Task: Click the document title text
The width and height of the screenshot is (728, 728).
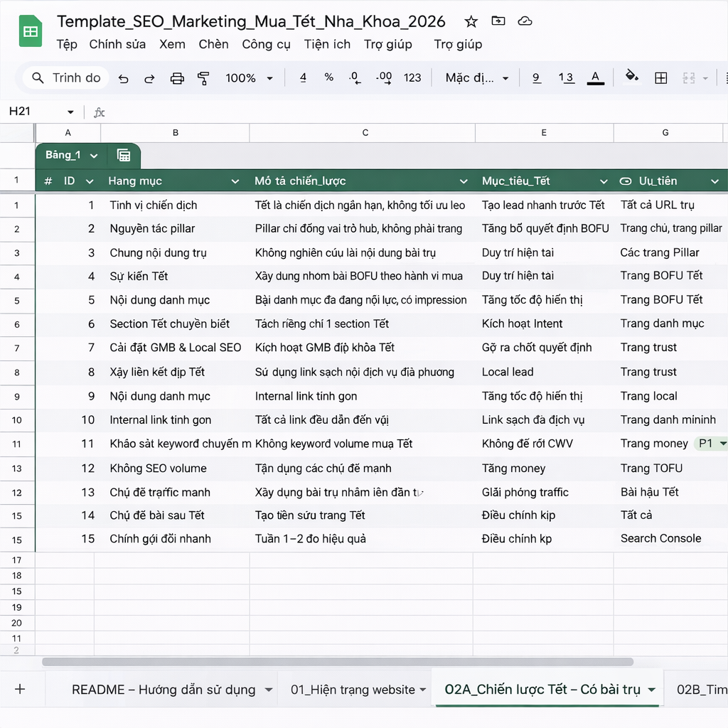Action: pos(251,21)
